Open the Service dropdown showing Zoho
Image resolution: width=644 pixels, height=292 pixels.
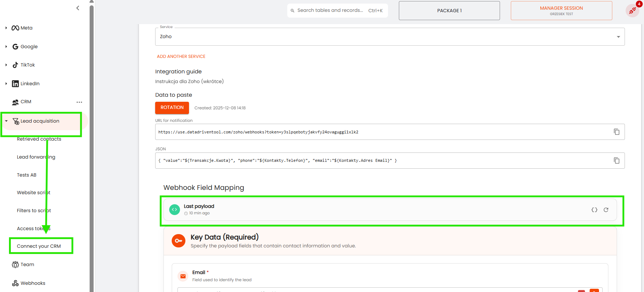click(x=389, y=37)
